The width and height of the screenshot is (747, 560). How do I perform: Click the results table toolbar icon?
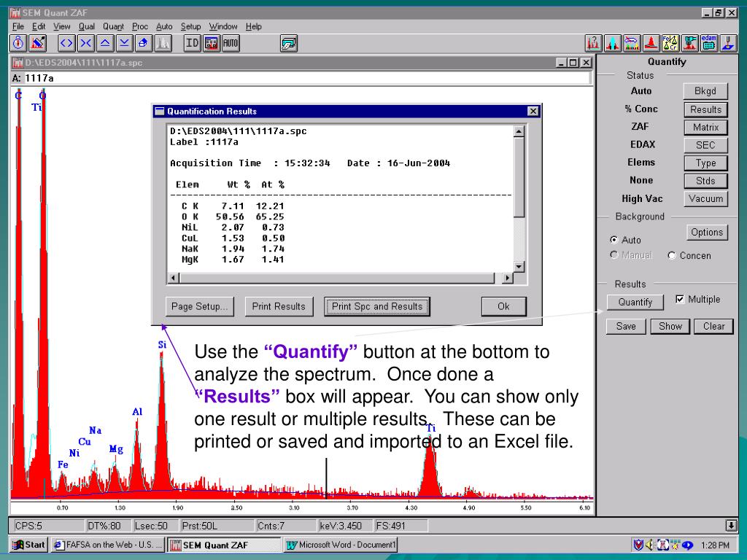coord(211,43)
